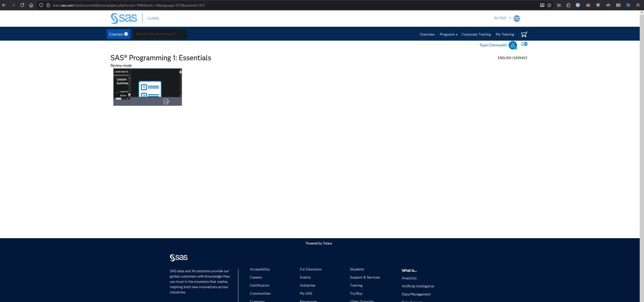This screenshot has width=644, height=302.
Task: Open the Firefox hamburger menu
Action: [x=638, y=5]
